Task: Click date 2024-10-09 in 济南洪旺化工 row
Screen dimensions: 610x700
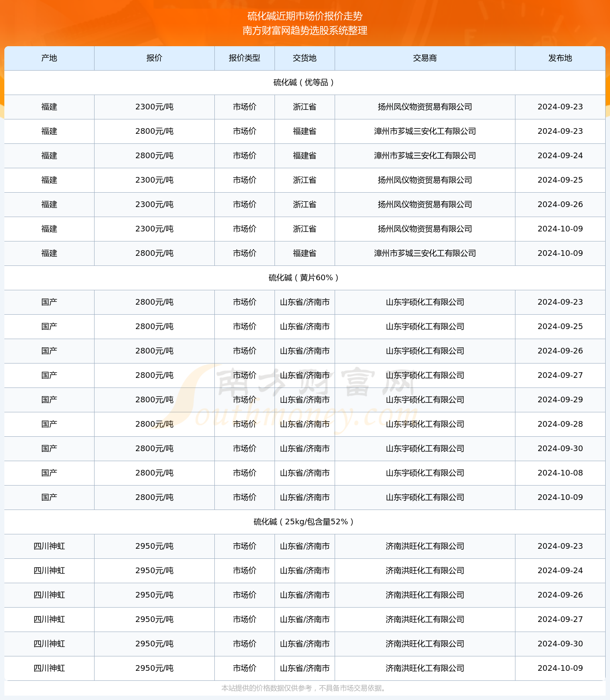Action: point(560,668)
